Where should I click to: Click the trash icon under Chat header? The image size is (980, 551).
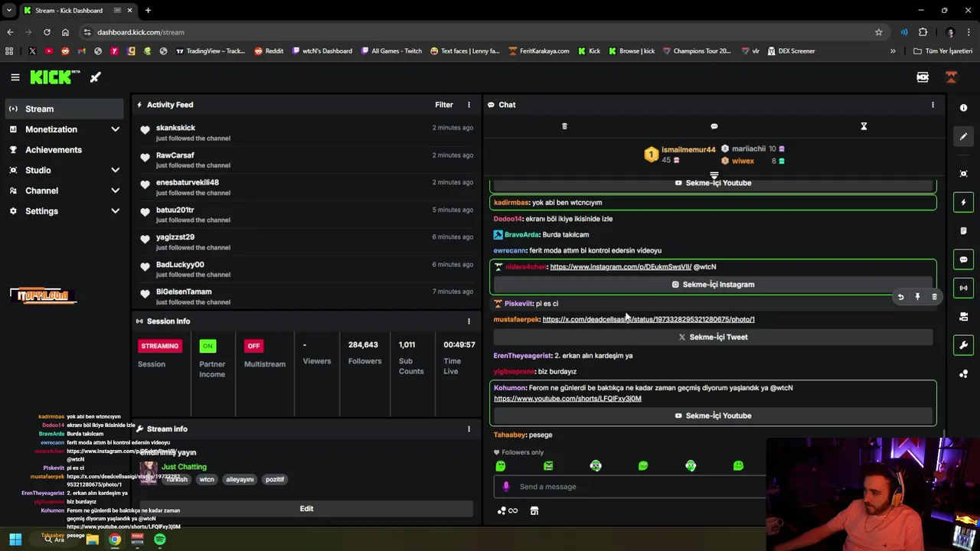pyautogui.click(x=564, y=126)
